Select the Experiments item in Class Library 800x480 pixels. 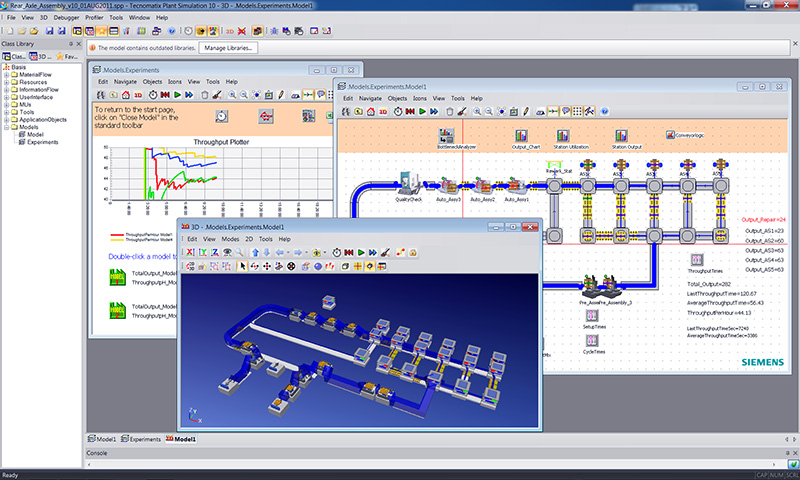pos(42,142)
